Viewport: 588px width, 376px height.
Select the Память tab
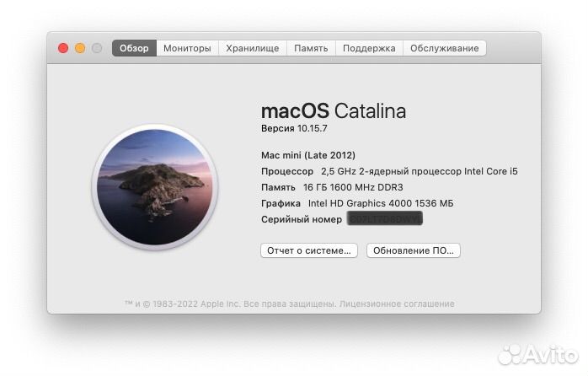(x=311, y=48)
